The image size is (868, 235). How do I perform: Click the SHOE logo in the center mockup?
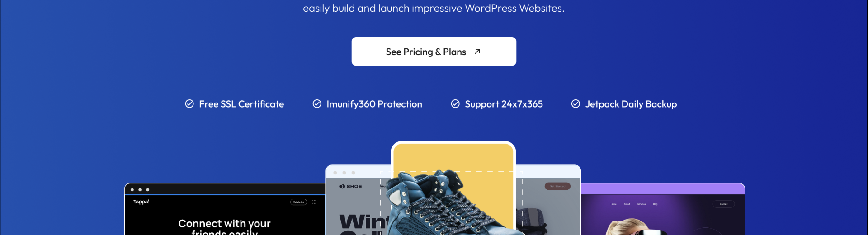click(350, 186)
